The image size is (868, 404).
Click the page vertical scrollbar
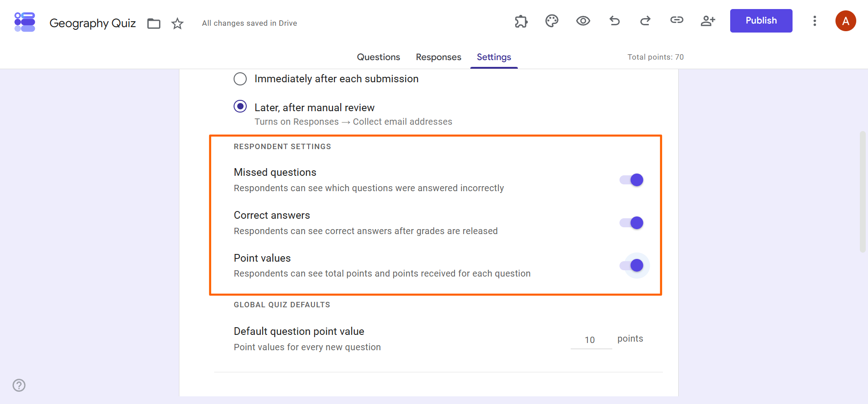(863, 191)
